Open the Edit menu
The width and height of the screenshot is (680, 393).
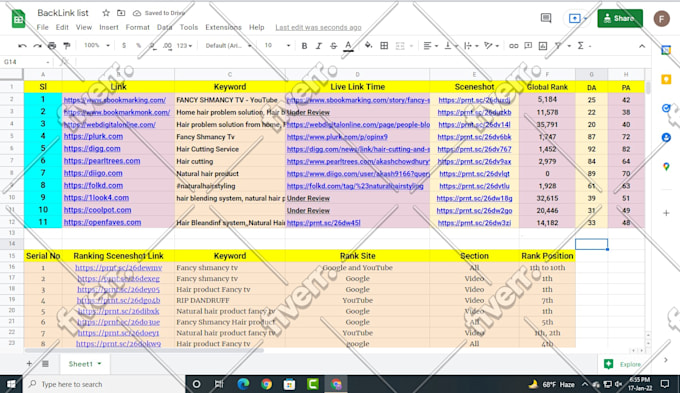62,27
